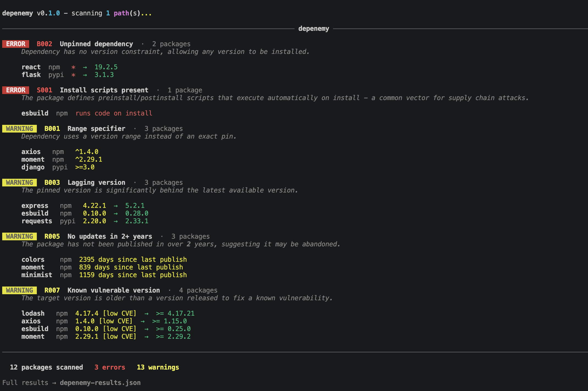
Task: Select the "3 errors" summary count
Action: [110, 367]
